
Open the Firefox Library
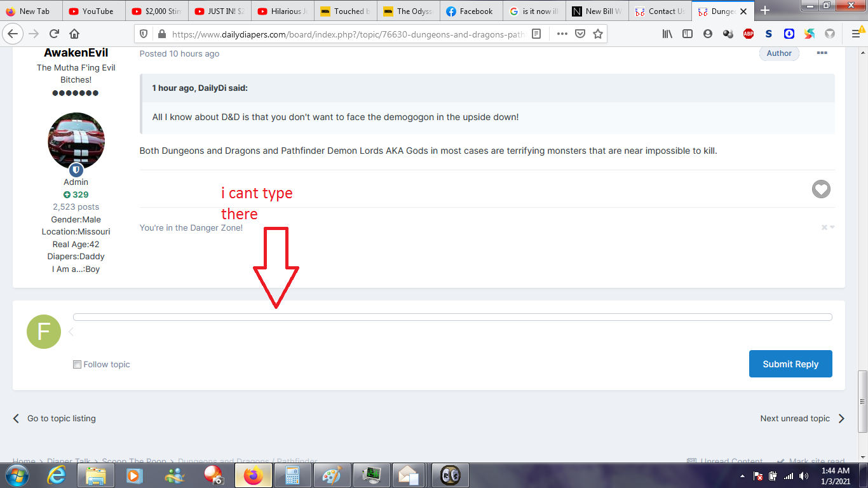pyautogui.click(x=667, y=34)
